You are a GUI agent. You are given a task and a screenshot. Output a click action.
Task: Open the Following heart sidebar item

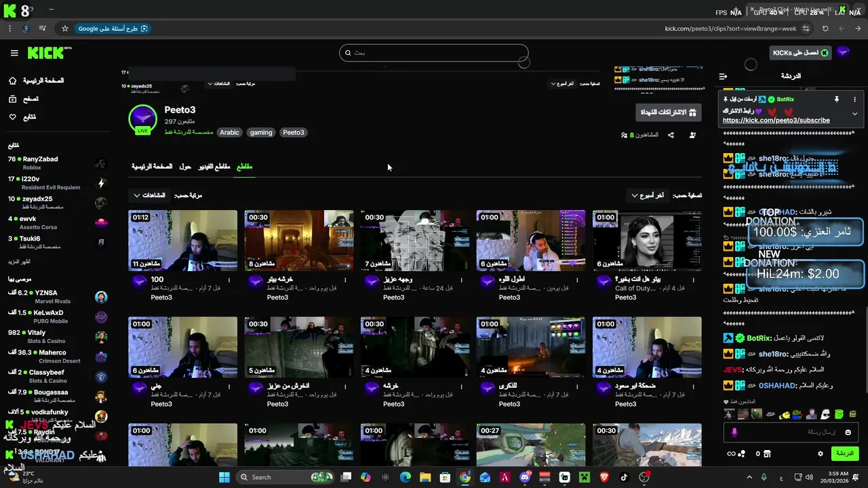pyautogui.click(x=22, y=117)
